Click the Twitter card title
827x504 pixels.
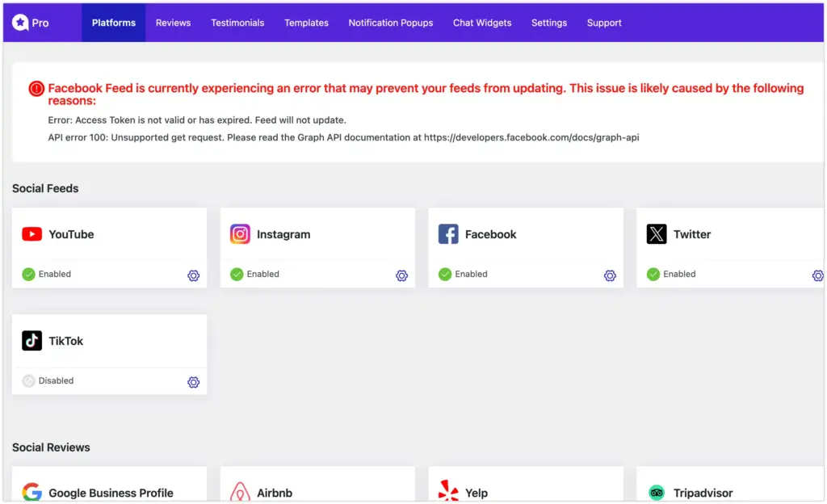pos(692,234)
